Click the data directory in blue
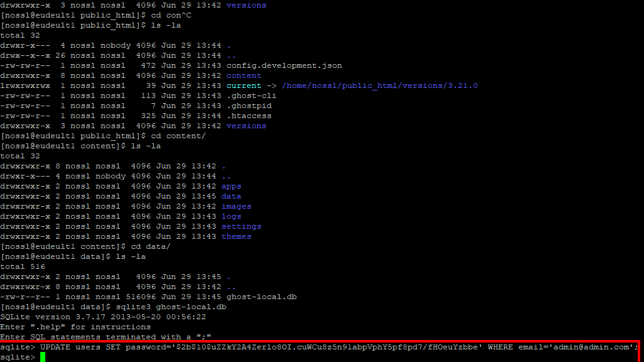Image resolution: width=644 pixels, height=362 pixels. 231,195
